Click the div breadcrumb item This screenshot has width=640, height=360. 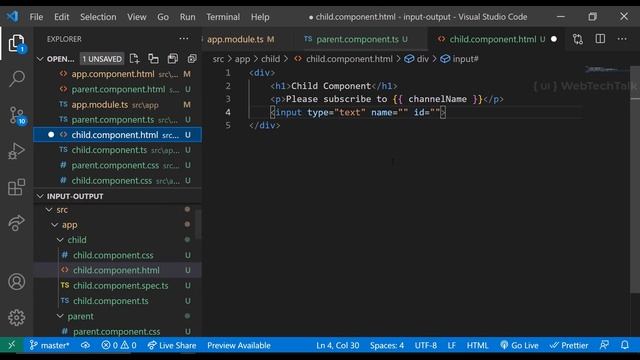point(417,59)
